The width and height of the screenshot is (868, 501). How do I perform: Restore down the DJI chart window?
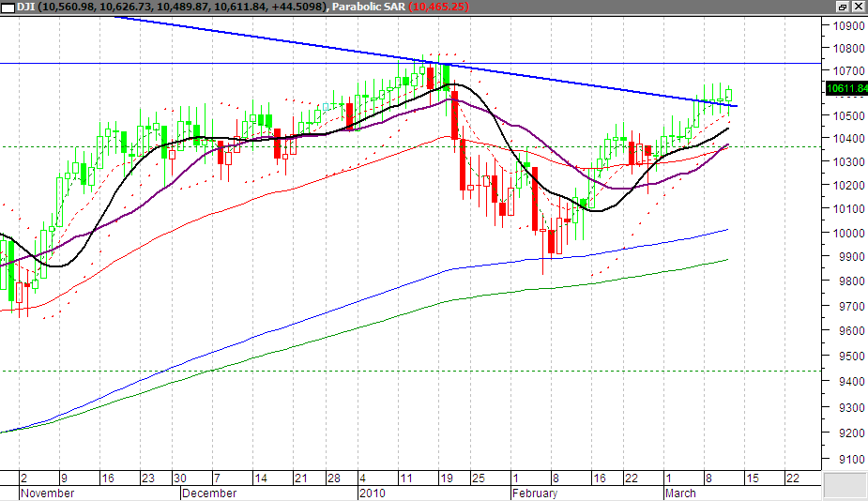(843, 7)
